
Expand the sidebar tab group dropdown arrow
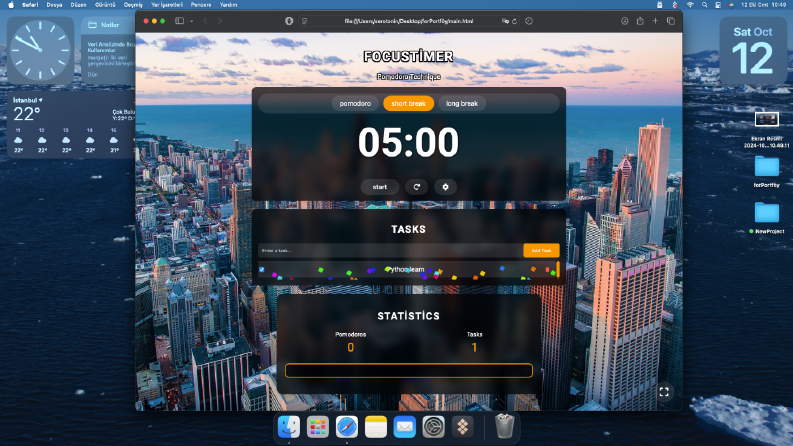pyautogui.click(x=192, y=21)
